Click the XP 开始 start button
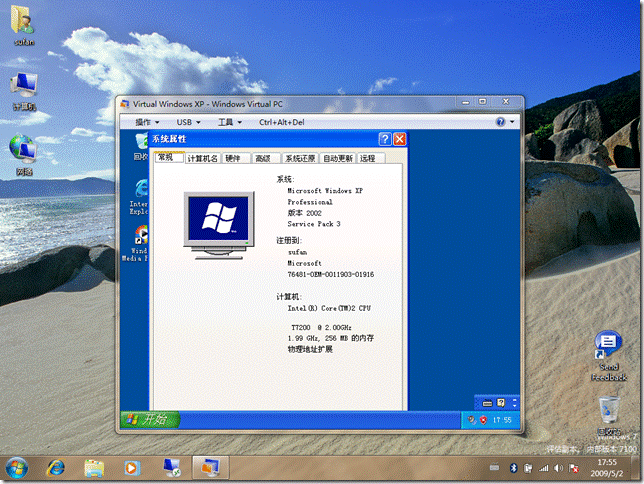644x484 pixels. (150, 419)
